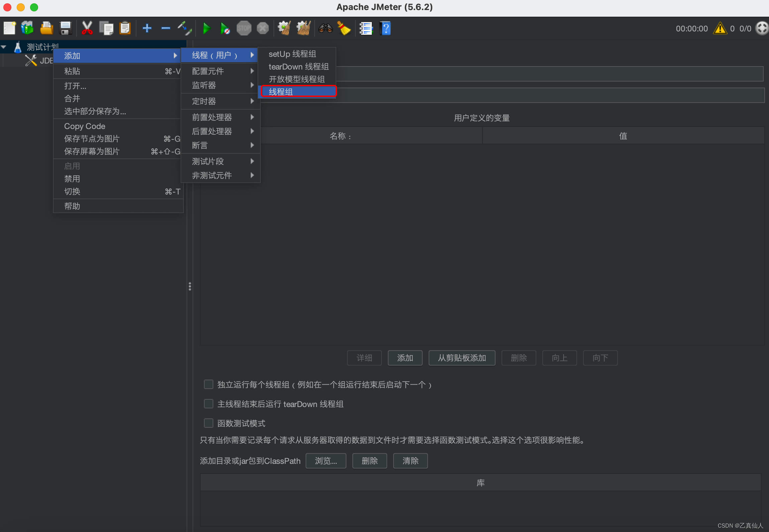
Task: Expand all nodes with plus icon
Action: pos(147,28)
